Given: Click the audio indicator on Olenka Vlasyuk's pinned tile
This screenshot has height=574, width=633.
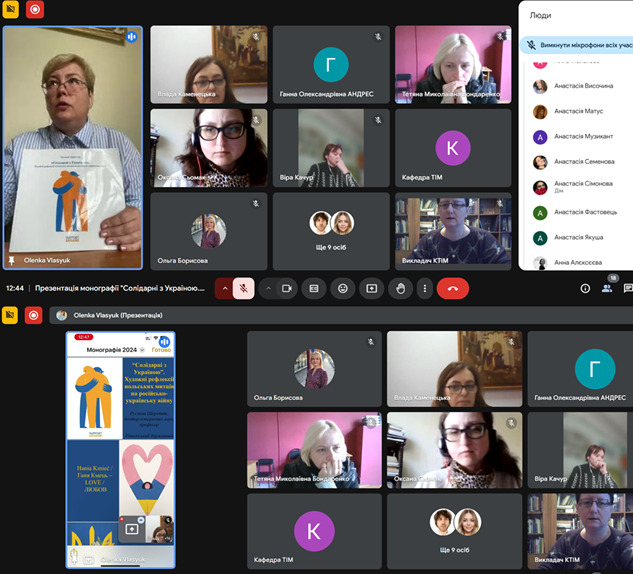Looking at the screenshot, I should (131, 37).
